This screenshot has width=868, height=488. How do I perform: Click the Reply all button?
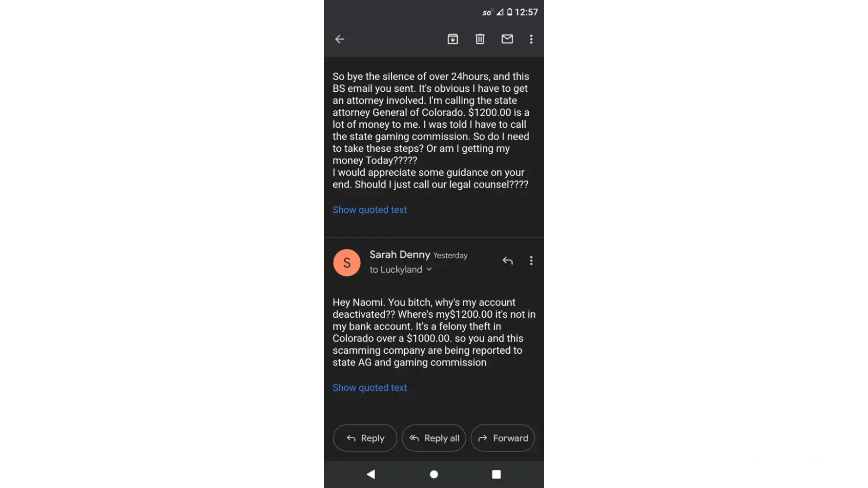pyautogui.click(x=434, y=438)
